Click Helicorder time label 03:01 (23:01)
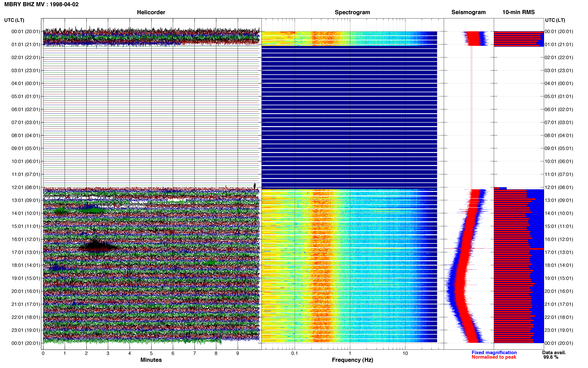588x368 pixels. (x=26, y=71)
